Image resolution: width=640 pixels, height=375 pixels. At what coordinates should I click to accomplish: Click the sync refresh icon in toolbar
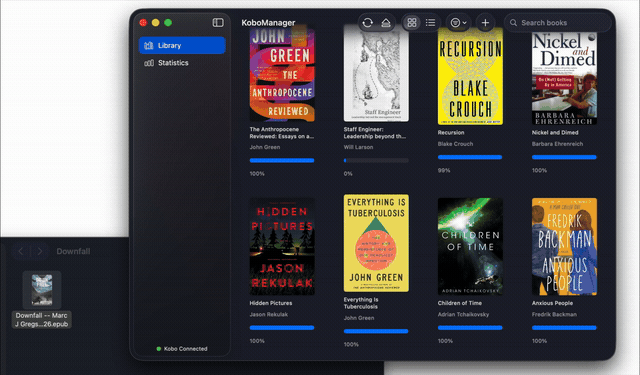tap(367, 23)
